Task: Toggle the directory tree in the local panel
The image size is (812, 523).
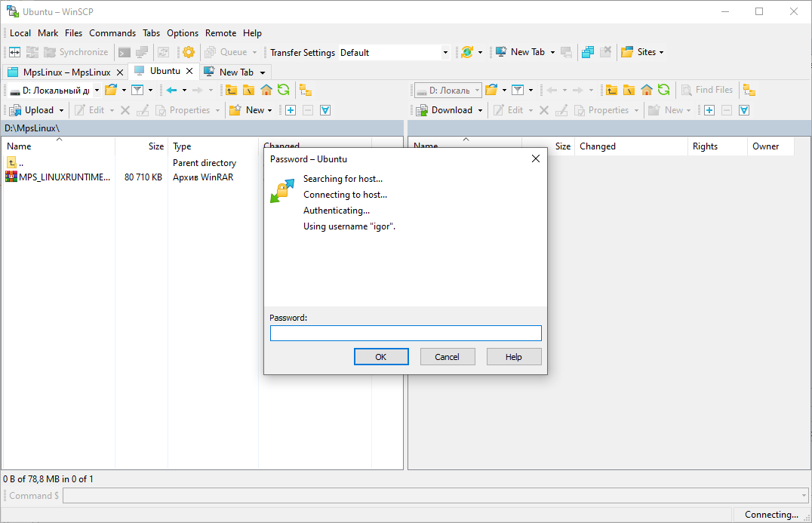Action: coord(306,90)
